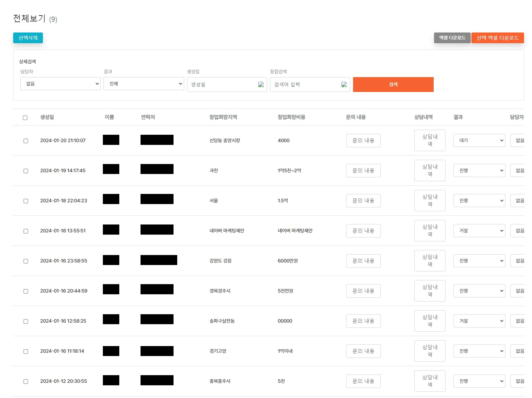The height and width of the screenshot is (398, 532).
Task: Click 담당자 없음 for 신당동 중앙시장 row
Action: [x=518, y=140]
